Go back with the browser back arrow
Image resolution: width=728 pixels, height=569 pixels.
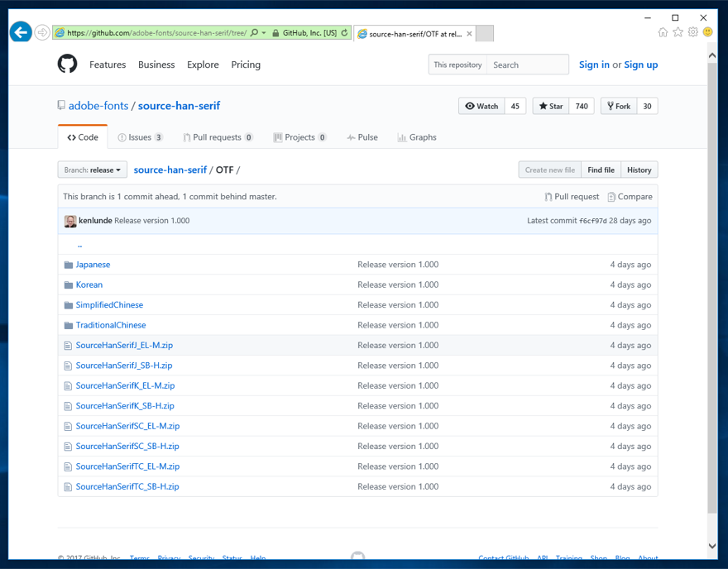(21, 32)
